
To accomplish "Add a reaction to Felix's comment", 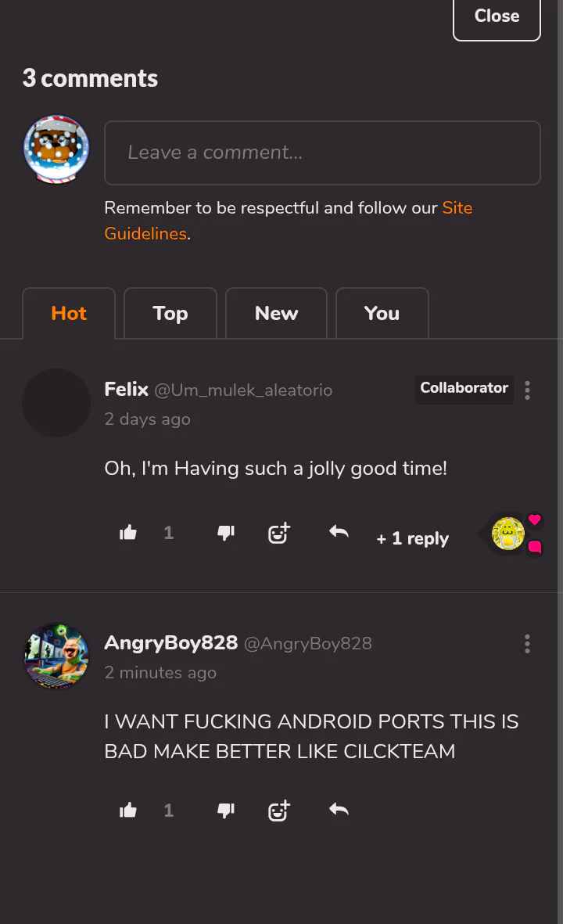I will click(279, 534).
